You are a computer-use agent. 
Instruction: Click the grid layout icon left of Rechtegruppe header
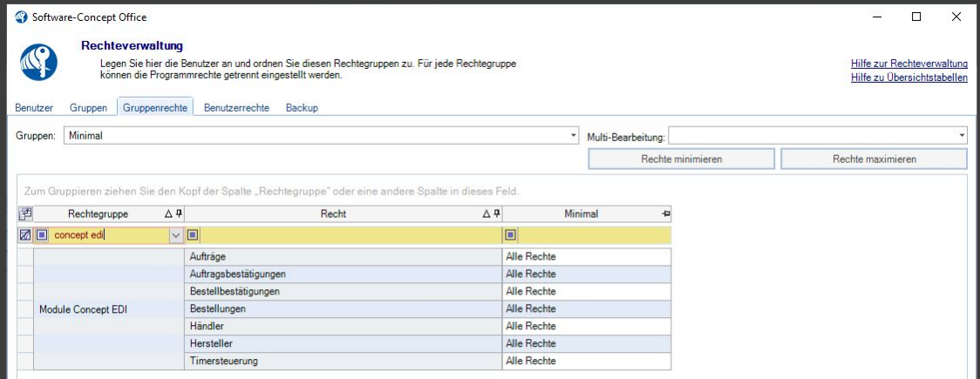[x=24, y=213]
